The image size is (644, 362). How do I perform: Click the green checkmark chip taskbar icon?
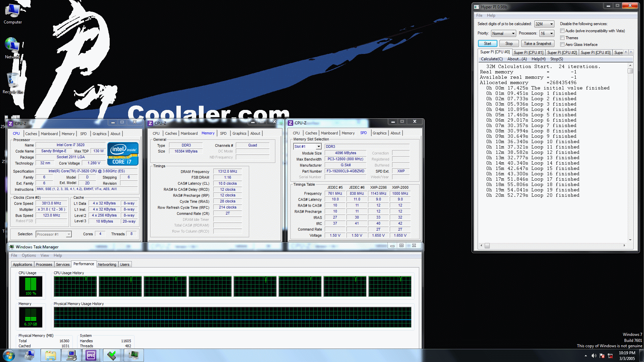[112, 355]
